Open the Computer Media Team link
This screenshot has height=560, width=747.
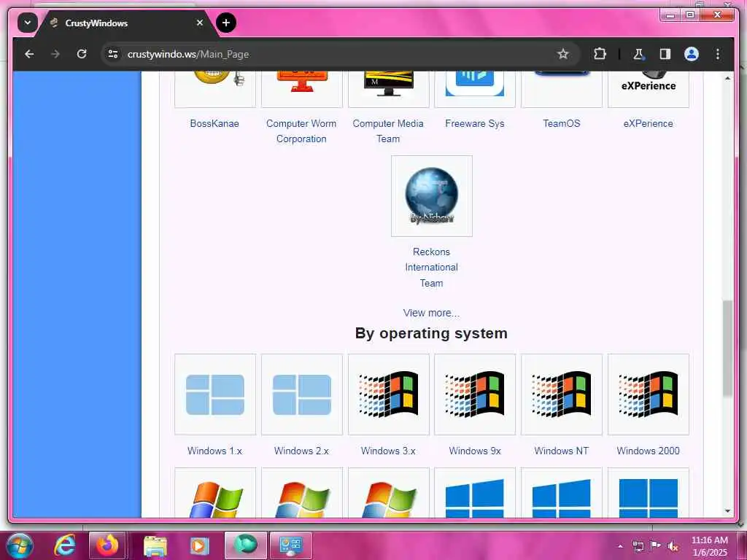coord(388,131)
